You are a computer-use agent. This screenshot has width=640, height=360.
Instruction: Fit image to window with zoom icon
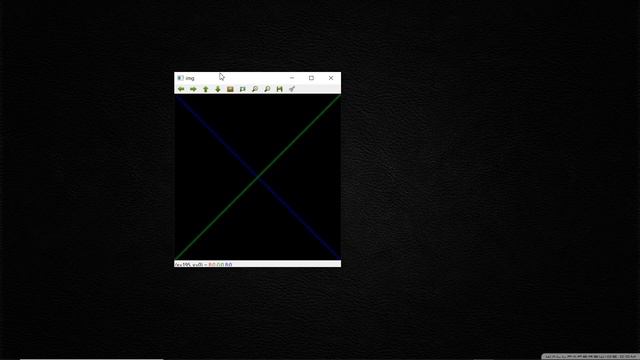(x=242, y=89)
